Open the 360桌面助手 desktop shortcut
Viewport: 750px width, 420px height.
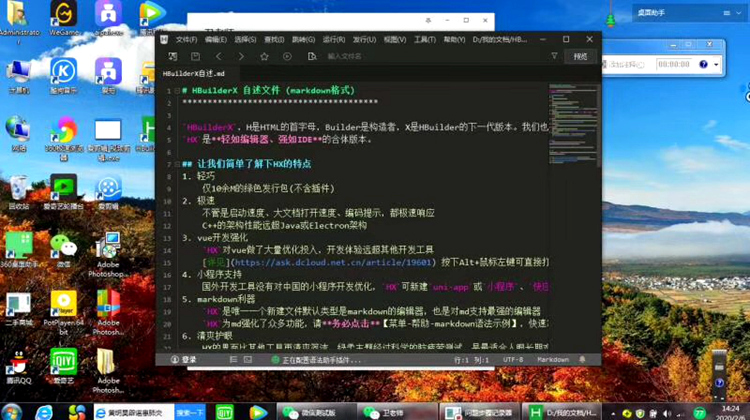(x=19, y=250)
